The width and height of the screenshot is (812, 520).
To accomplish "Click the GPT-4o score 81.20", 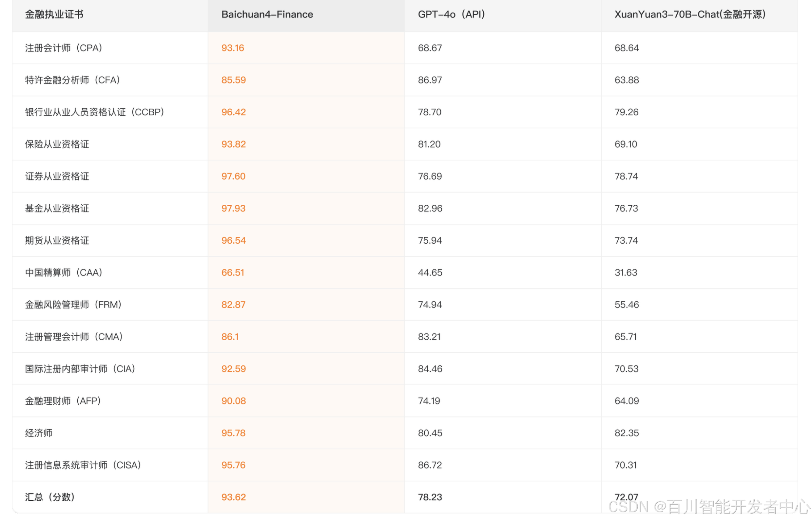I will click(429, 144).
